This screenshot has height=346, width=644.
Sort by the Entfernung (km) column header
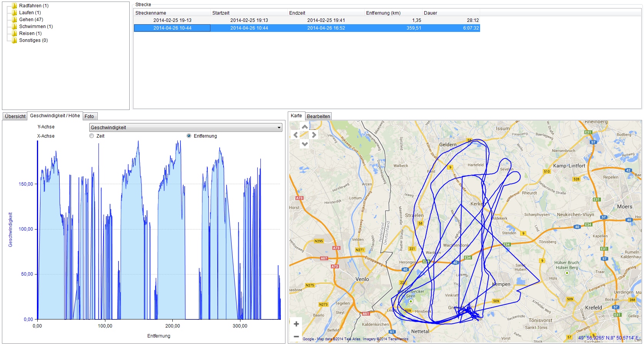click(393, 13)
